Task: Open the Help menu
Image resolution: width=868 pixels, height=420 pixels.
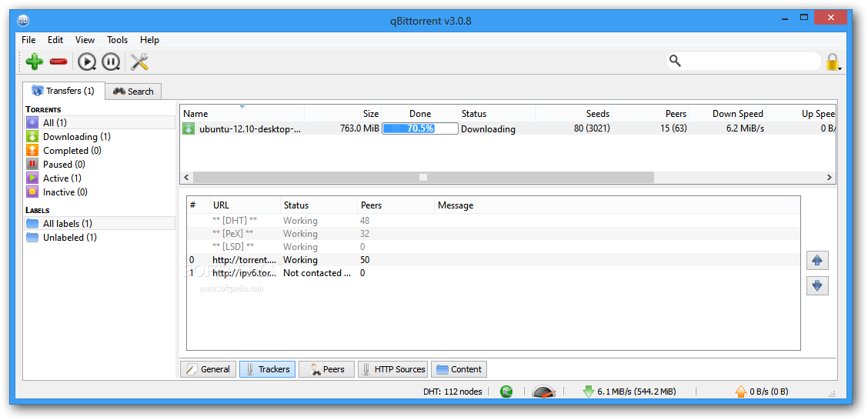Action: coord(149,40)
